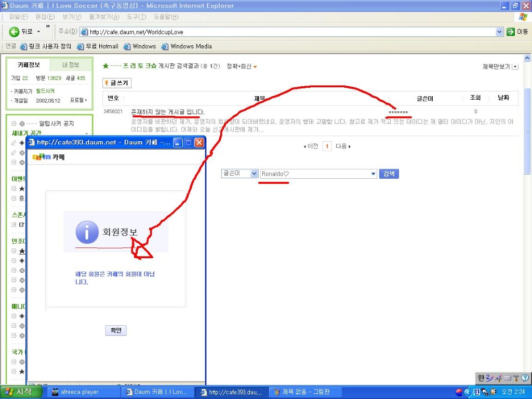The width and height of the screenshot is (532, 399).
Task: Click the 확인 button in popup
Action: [x=116, y=330]
